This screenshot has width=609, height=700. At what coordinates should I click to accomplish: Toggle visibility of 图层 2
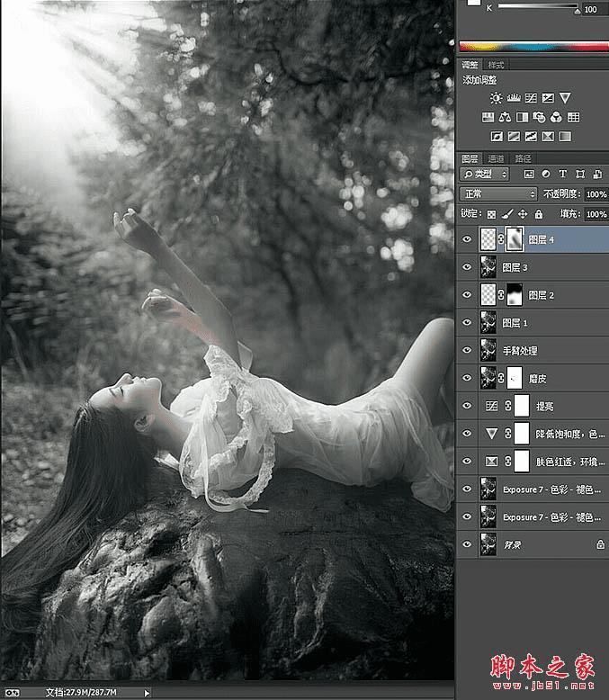467,294
